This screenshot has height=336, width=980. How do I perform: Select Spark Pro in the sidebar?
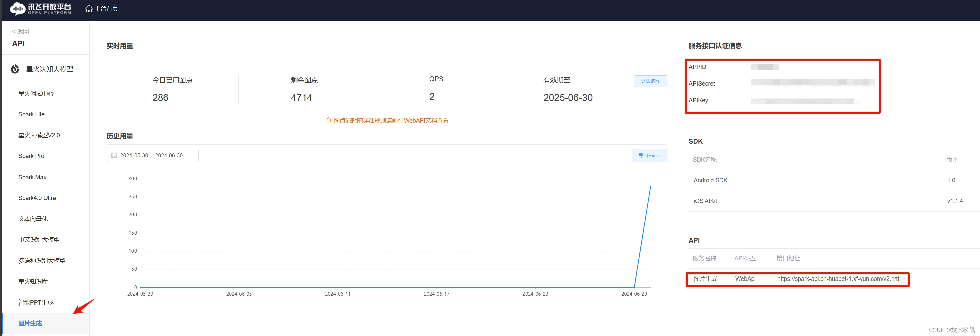(x=31, y=156)
